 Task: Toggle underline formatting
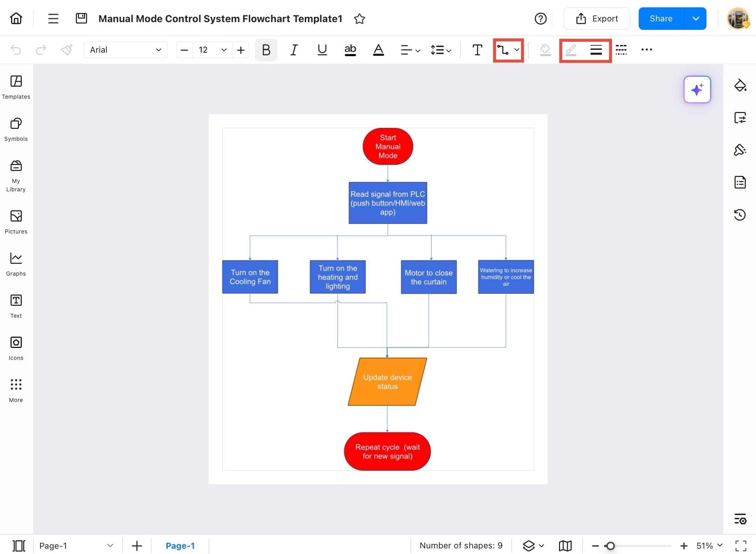click(x=322, y=50)
